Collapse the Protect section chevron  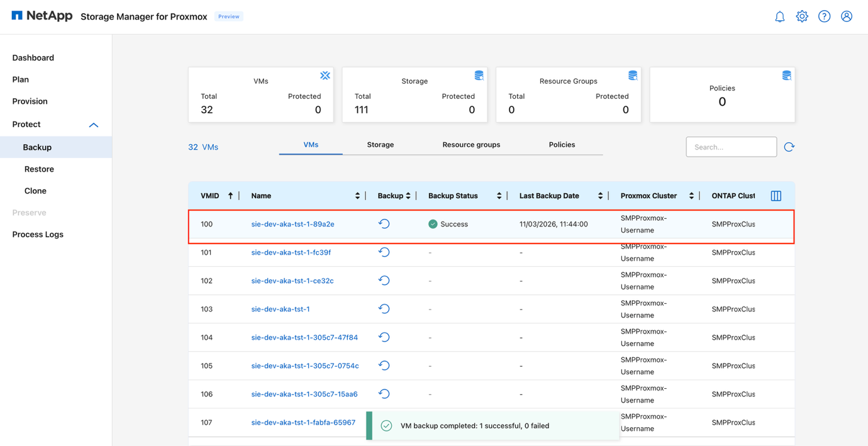coord(93,125)
